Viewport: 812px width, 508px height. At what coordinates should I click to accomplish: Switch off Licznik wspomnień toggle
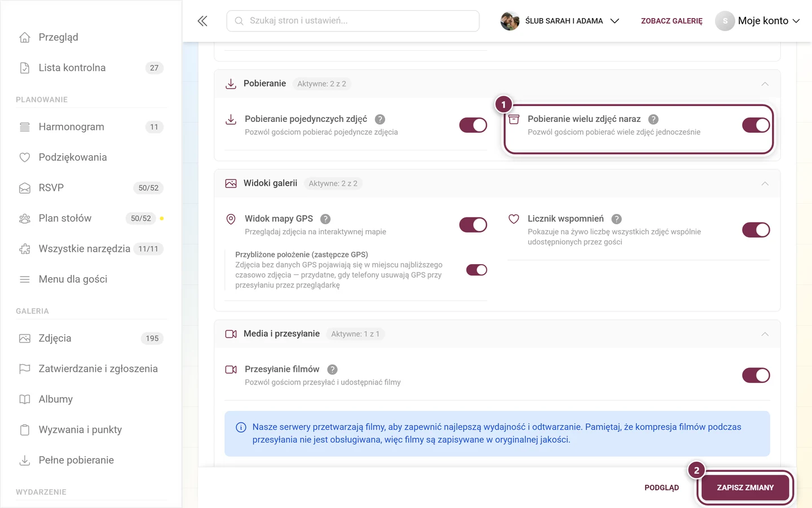[756, 230]
